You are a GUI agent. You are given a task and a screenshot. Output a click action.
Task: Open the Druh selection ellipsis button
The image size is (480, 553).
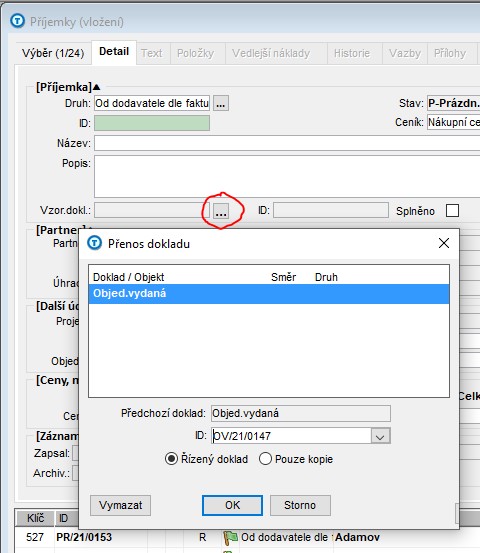pos(221,103)
